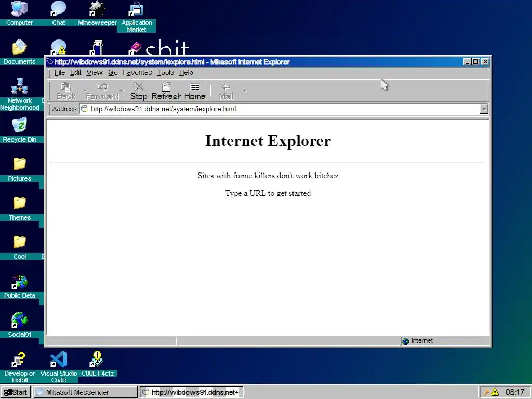Click the chat bubble icon with warning sign
The width and height of the screenshot is (532, 399).
pos(58,47)
